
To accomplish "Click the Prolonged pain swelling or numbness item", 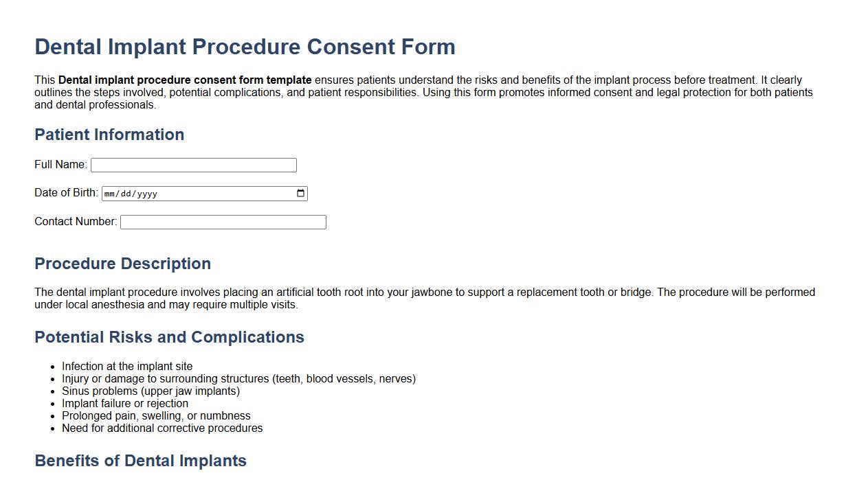I will [156, 415].
